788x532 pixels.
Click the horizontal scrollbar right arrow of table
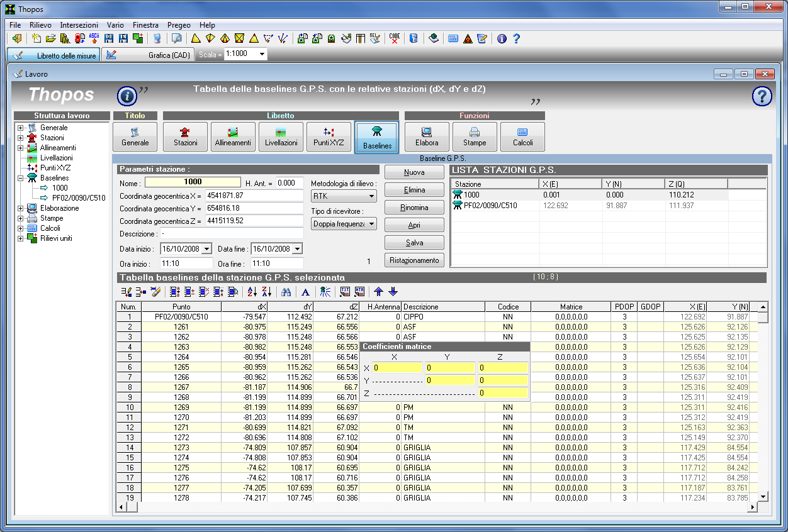pyautogui.click(x=752, y=506)
